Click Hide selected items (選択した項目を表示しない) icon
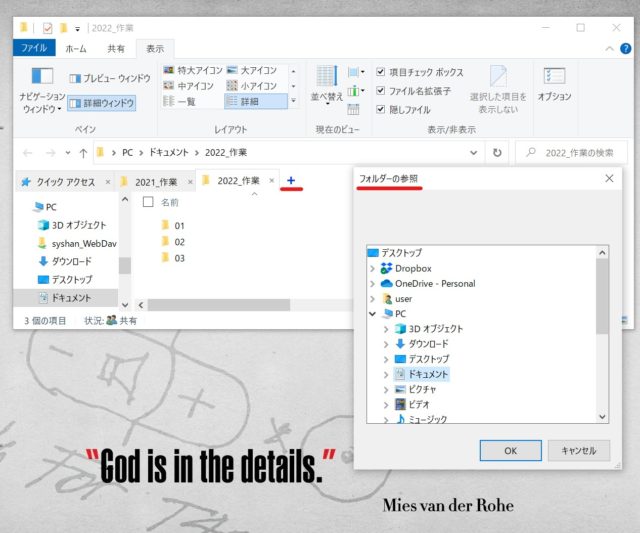Image resolution: width=640 pixels, height=533 pixels. [x=497, y=78]
